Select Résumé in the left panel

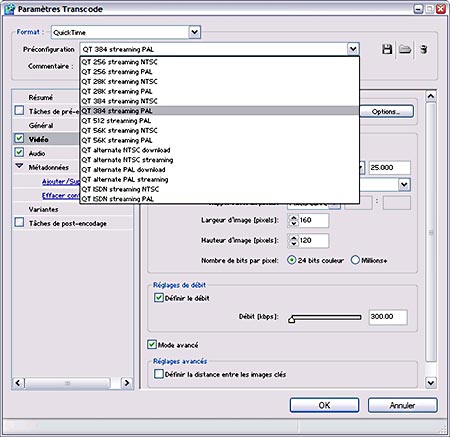41,97
